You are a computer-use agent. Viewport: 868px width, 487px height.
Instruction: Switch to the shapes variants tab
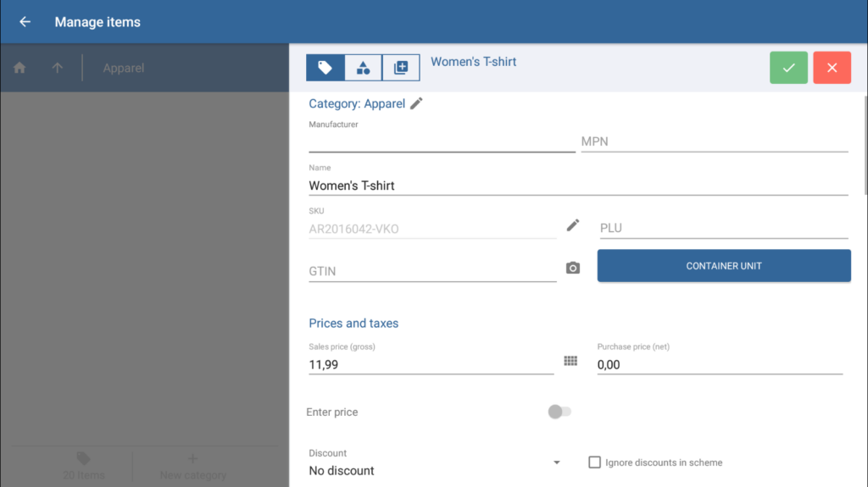click(x=363, y=68)
